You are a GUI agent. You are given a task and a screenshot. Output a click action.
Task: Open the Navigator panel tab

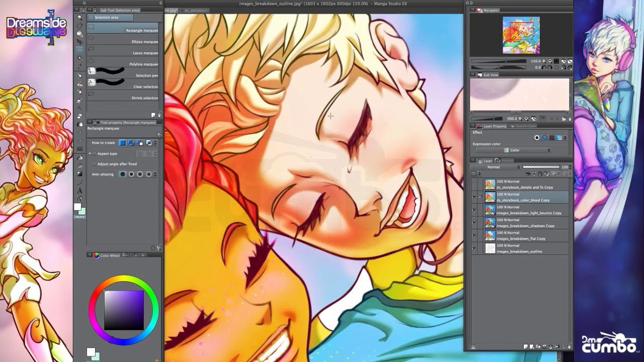[488, 10]
